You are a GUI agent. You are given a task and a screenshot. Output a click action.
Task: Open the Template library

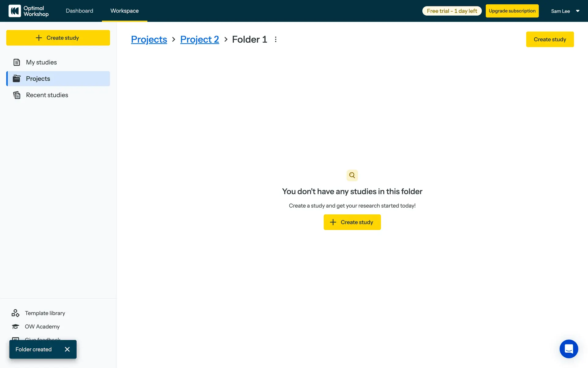[45, 313]
